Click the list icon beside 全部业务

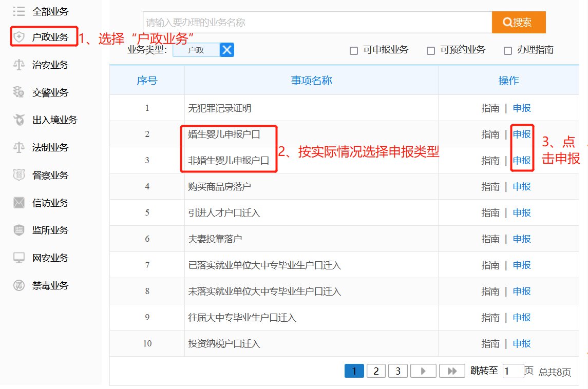[x=19, y=11]
